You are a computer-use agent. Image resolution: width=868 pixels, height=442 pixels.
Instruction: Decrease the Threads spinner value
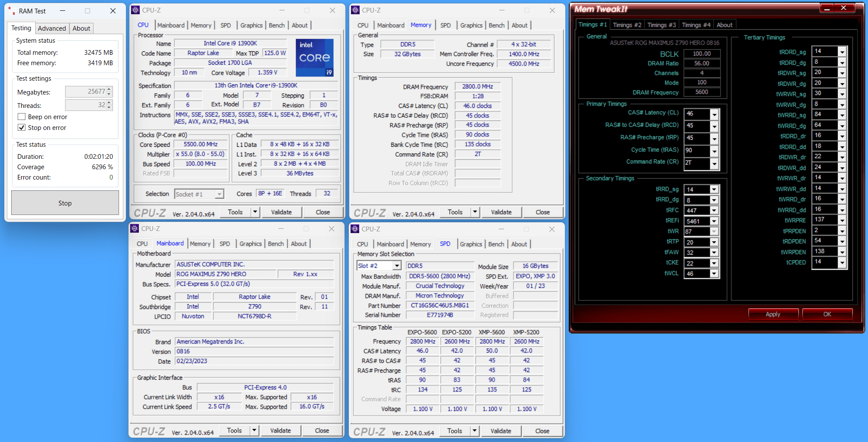(110, 107)
